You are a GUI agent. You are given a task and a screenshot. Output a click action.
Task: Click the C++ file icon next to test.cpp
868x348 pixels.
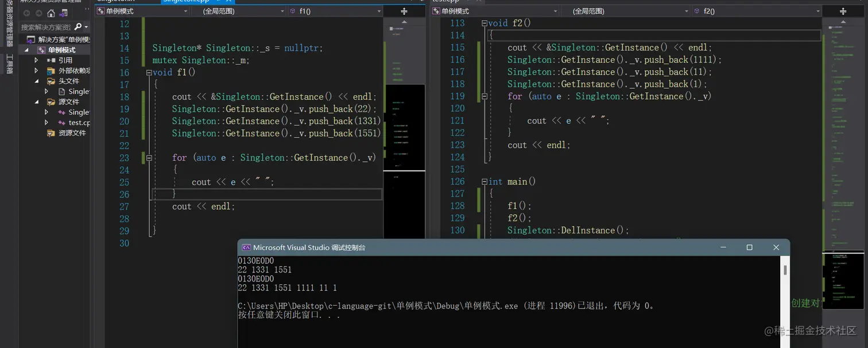tap(61, 122)
